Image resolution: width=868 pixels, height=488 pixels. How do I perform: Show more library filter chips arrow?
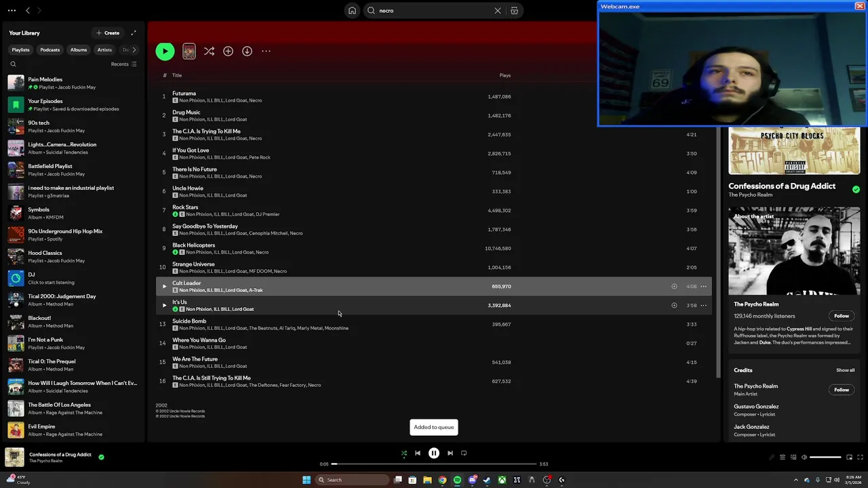point(134,49)
